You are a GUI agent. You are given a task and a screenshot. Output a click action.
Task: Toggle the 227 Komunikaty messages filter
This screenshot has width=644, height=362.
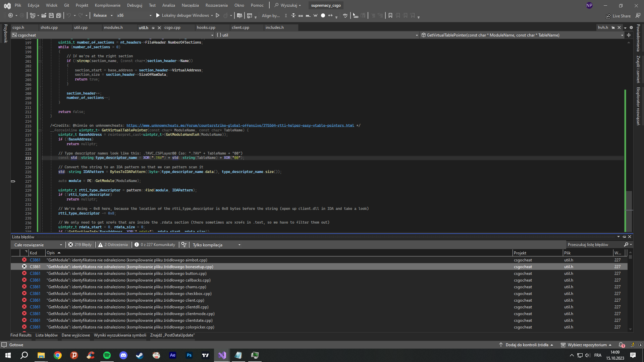point(155,245)
